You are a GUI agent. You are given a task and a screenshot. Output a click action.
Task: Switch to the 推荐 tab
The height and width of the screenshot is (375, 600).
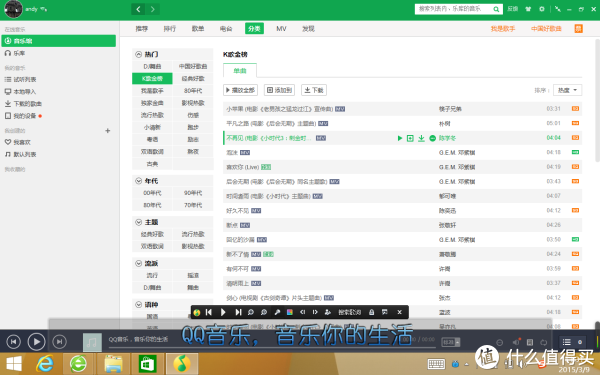[x=142, y=29]
